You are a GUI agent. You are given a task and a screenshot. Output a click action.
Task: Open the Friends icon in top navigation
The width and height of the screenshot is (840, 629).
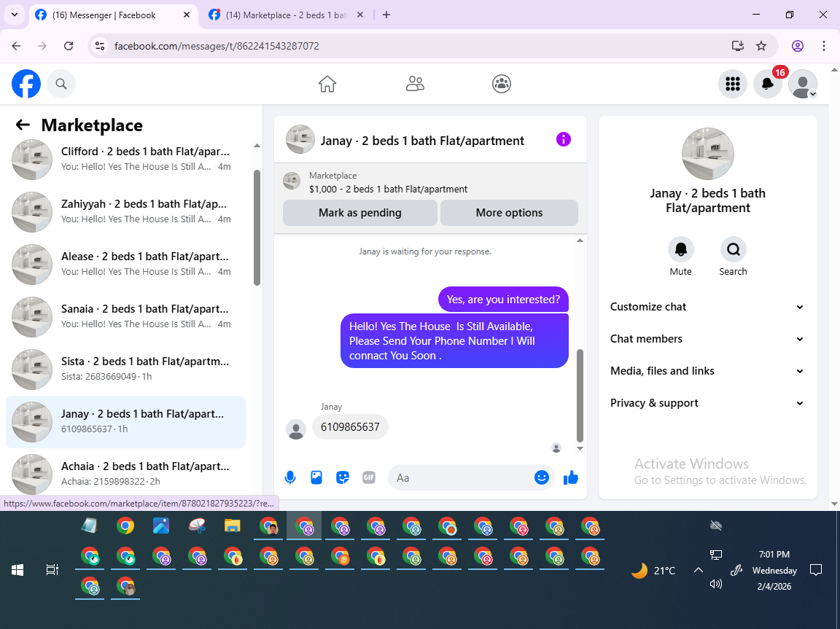coord(415,84)
